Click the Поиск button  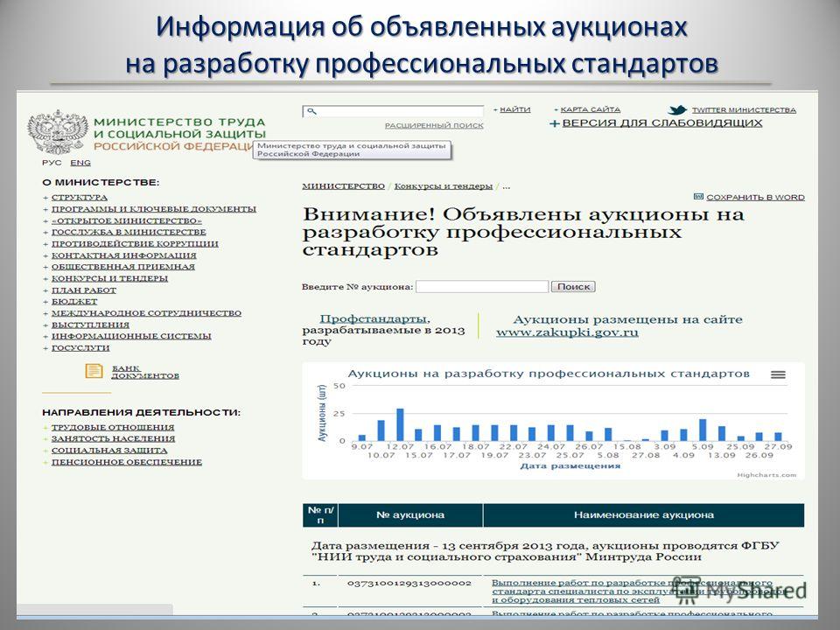(x=573, y=287)
